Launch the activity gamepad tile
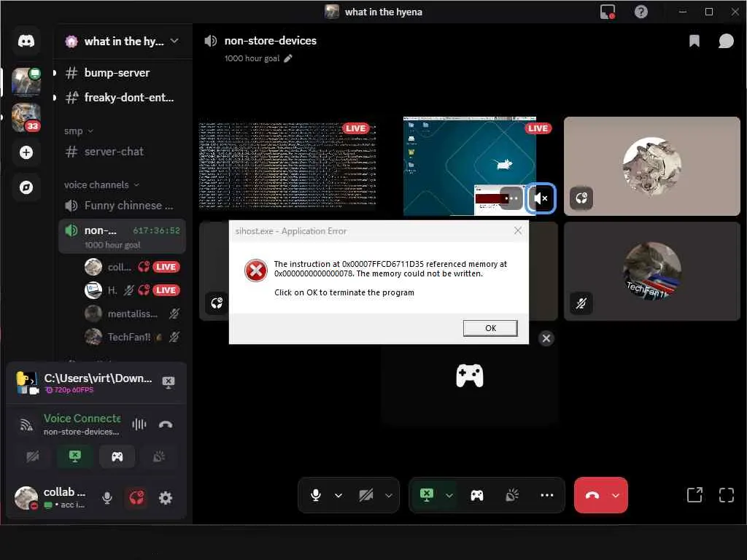 coord(469,376)
